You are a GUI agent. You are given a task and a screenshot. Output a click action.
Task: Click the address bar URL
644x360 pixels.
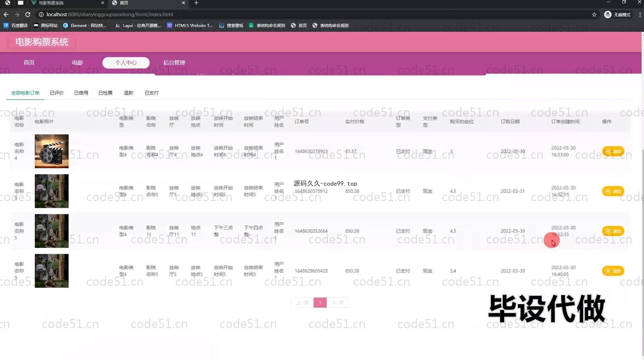tap(110, 14)
